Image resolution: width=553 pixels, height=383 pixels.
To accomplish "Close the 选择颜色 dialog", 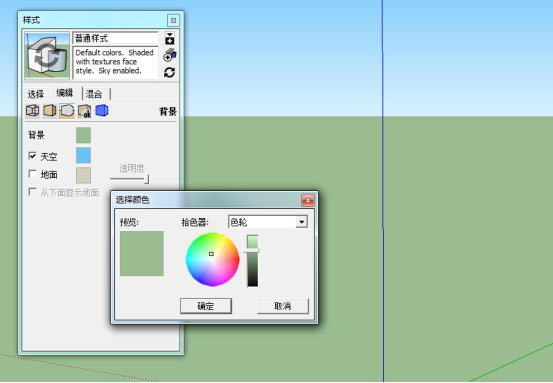I will [308, 200].
